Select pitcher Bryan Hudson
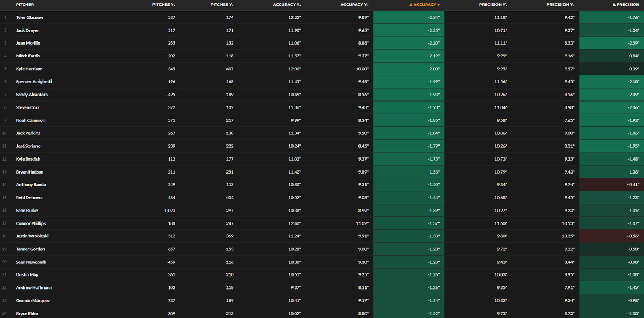644x318 pixels. pos(30,172)
